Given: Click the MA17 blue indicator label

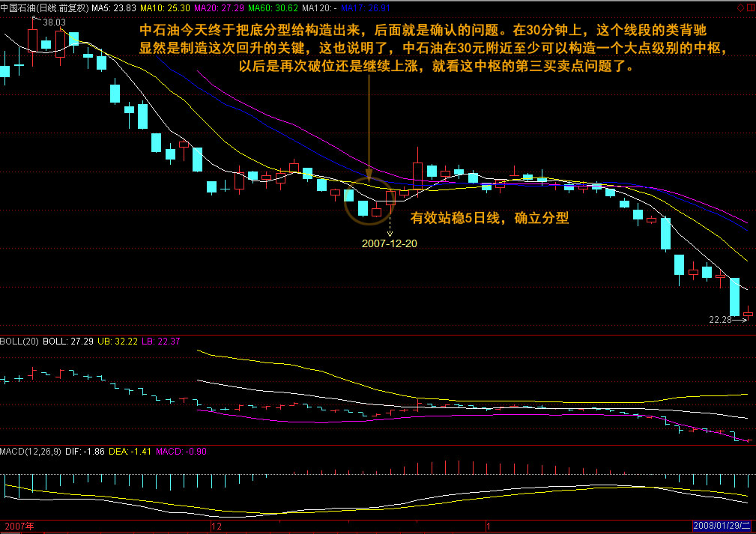Looking at the screenshot, I should 363,7.
